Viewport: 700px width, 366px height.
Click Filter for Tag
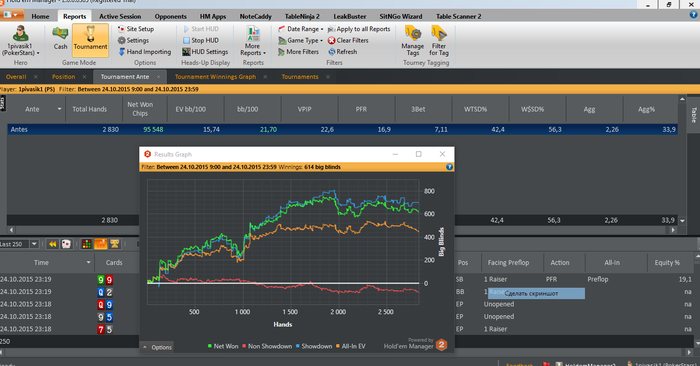(x=439, y=40)
